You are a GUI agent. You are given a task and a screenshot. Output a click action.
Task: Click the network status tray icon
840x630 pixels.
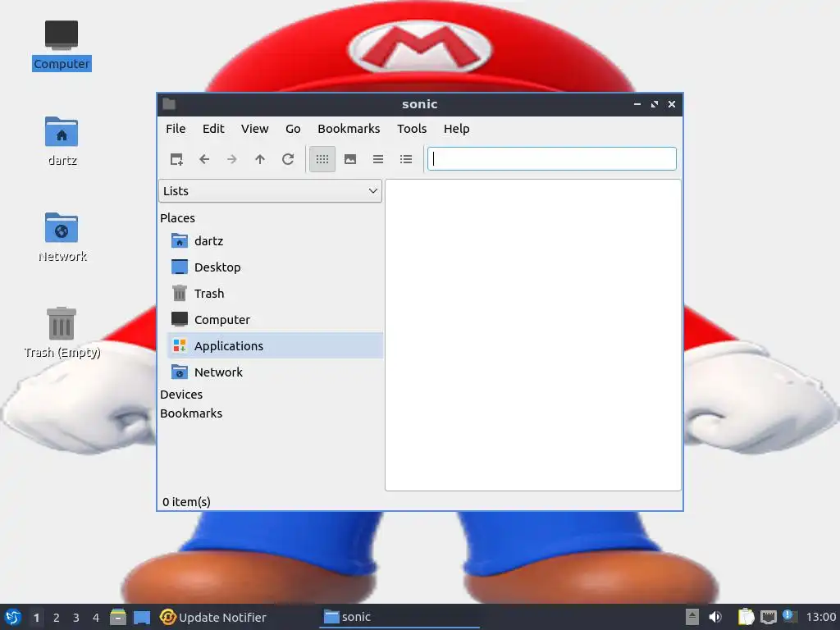(768, 617)
